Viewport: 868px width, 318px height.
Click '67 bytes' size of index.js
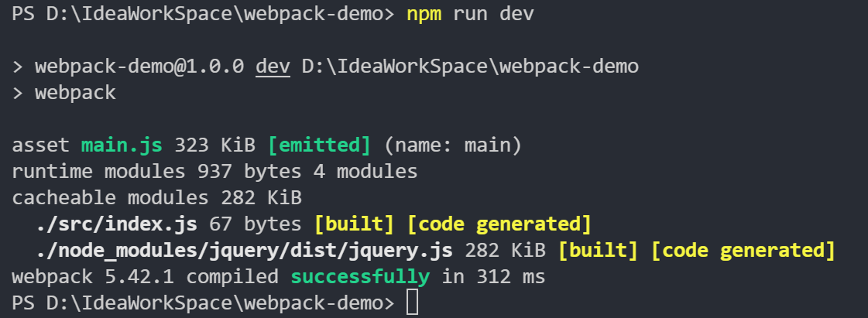tap(255, 225)
